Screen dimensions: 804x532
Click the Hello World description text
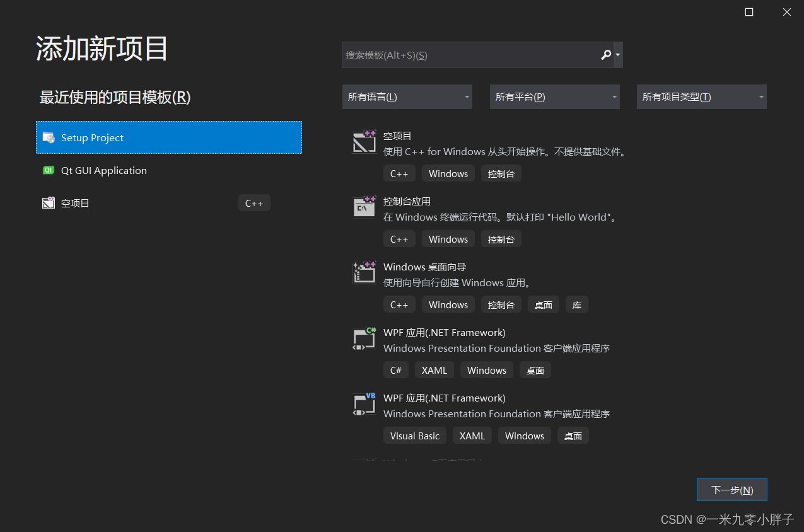tap(501, 217)
